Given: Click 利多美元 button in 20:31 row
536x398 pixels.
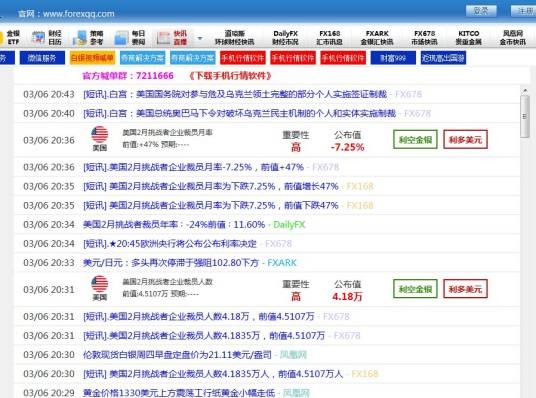Looking at the screenshot, I should pos(465,289).
